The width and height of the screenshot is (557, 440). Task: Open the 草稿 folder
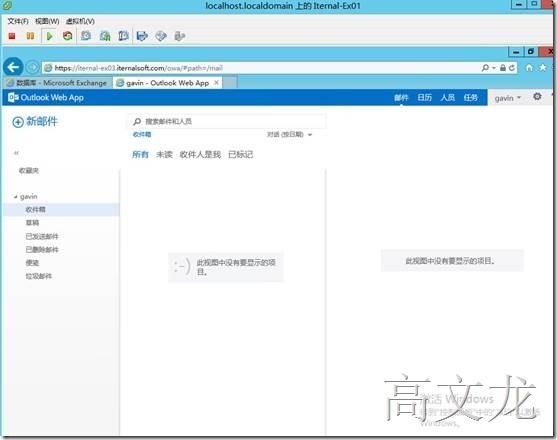(32, 223)
